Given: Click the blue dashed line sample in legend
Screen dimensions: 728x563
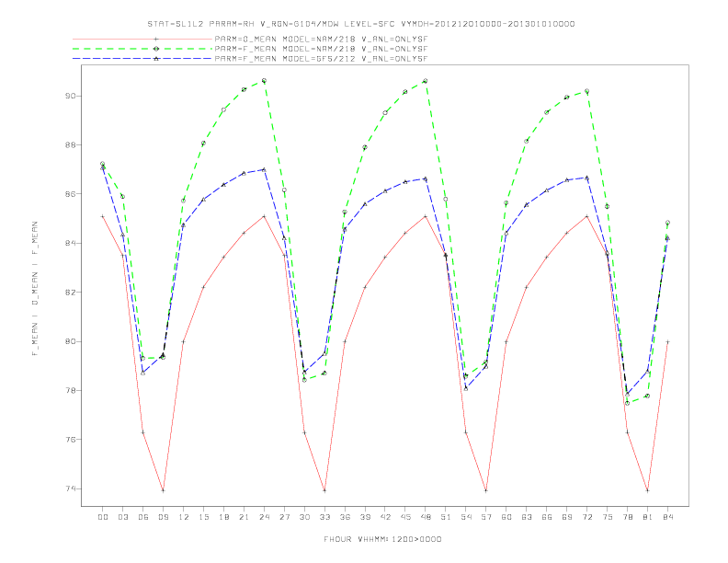Looking at the screenshot, I should pos(142,59).
